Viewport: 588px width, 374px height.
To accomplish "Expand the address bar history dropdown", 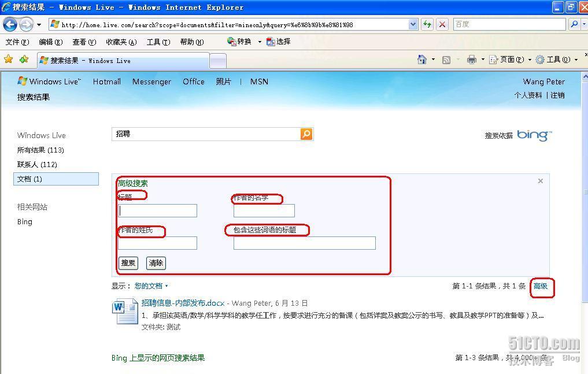I will tap(413, 25).
